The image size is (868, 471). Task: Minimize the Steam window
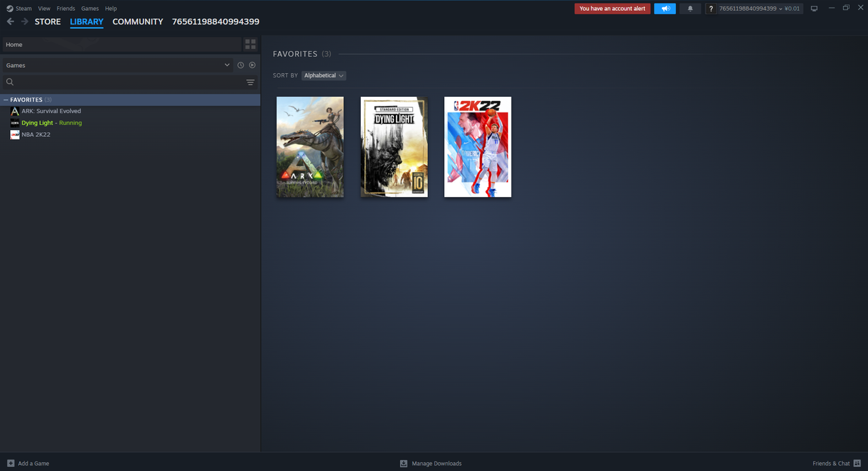832,8
